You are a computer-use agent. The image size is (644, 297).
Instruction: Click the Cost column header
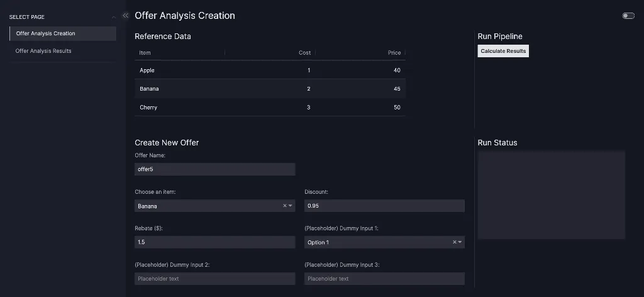point(304,53)
